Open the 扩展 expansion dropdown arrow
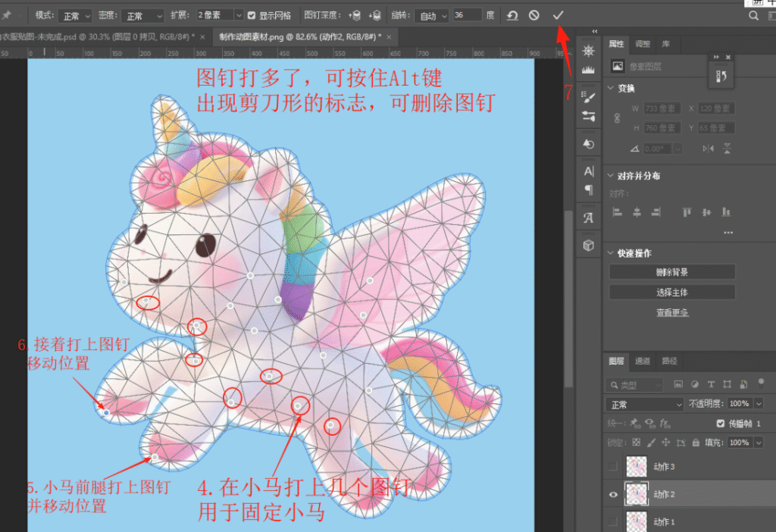The image size is (776, 532). click(x=239, y=15)
